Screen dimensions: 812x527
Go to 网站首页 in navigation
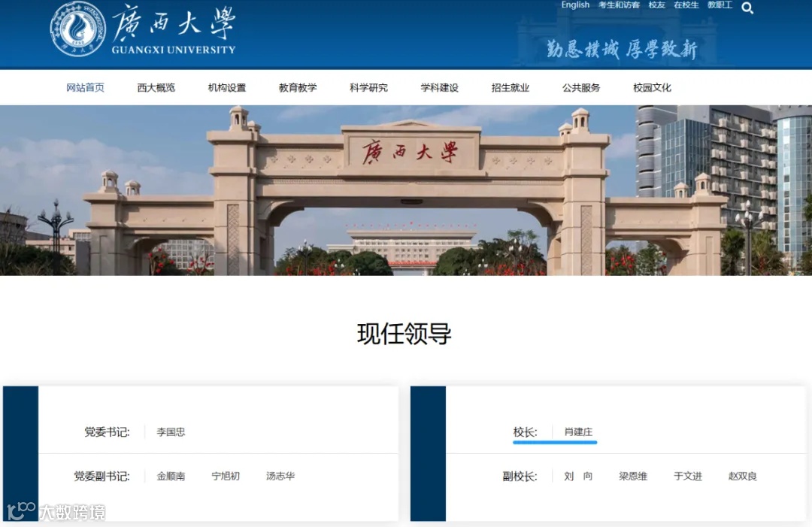(x=86, y=87)
